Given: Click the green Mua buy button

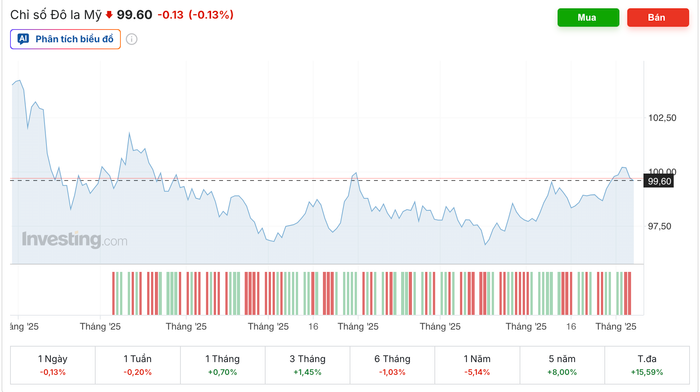Looking at the screenshot, I should (x=588, y=17).
